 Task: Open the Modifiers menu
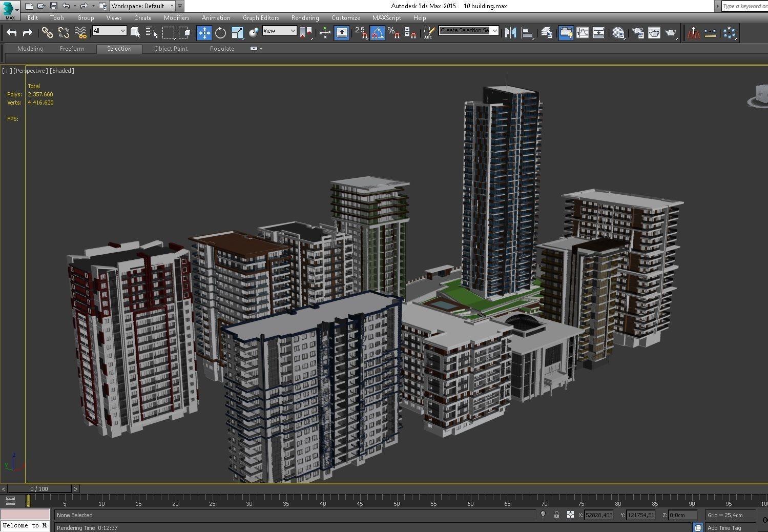click(x=176, y=17)
